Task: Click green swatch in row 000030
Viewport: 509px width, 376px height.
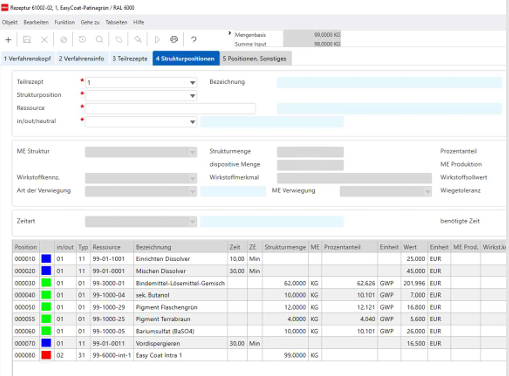Action: [x=46, y=283]
